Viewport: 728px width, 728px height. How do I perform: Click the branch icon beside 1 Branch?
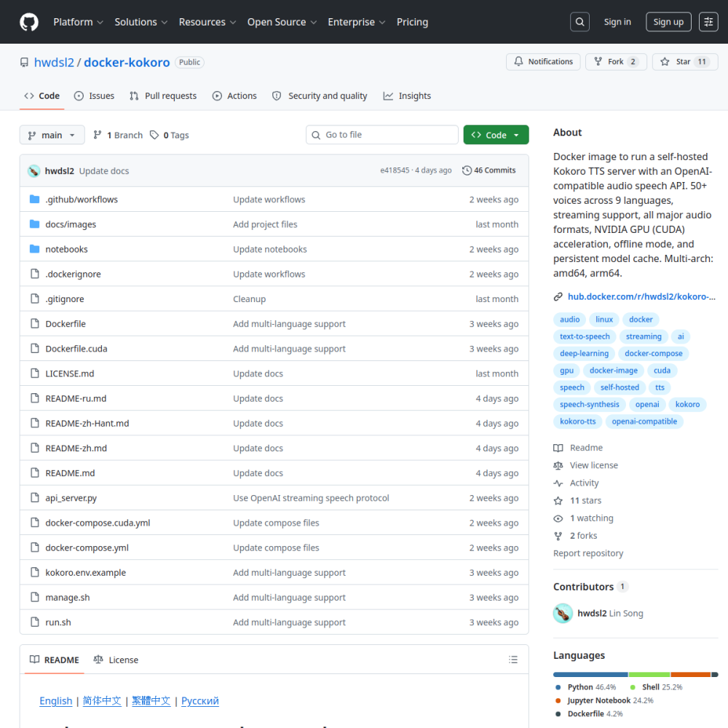[x=97, y=135]
